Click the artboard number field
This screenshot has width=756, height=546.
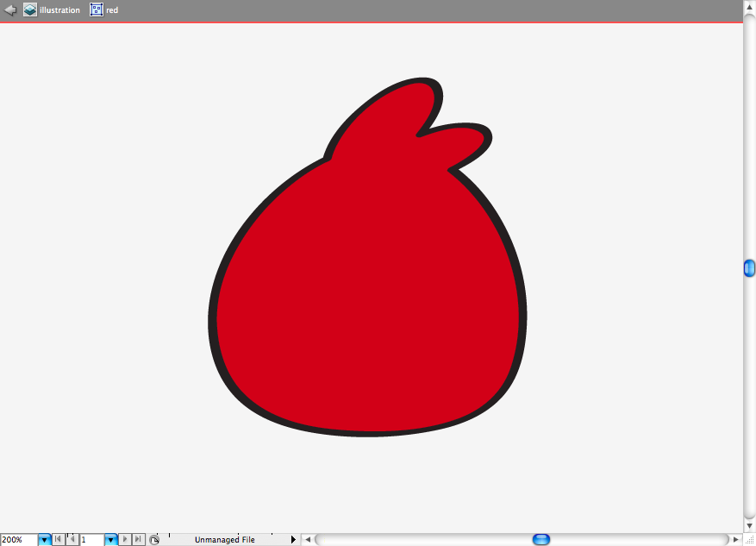(x=91, y=540)
